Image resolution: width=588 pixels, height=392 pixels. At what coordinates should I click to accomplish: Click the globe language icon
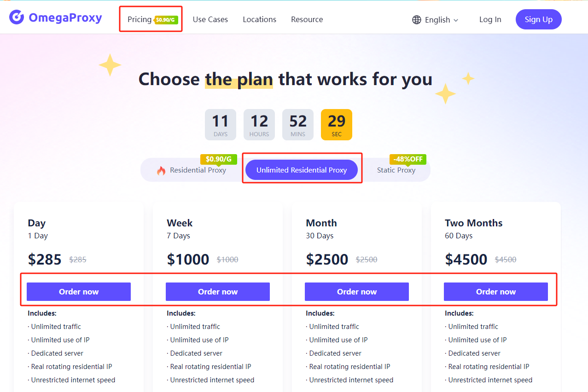point(417,20)
